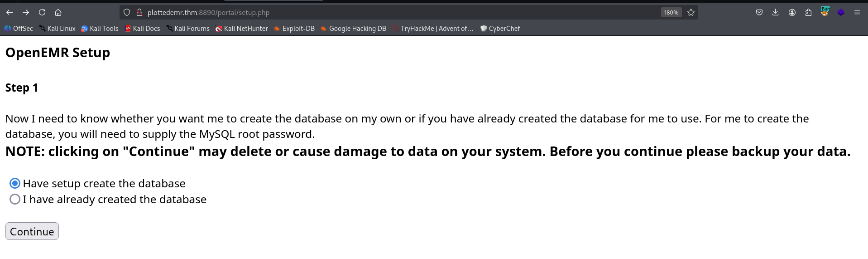Select "I have already created the database"
Image resolution: width=868 pixels, height=259 pixels.
click(15, 199)
